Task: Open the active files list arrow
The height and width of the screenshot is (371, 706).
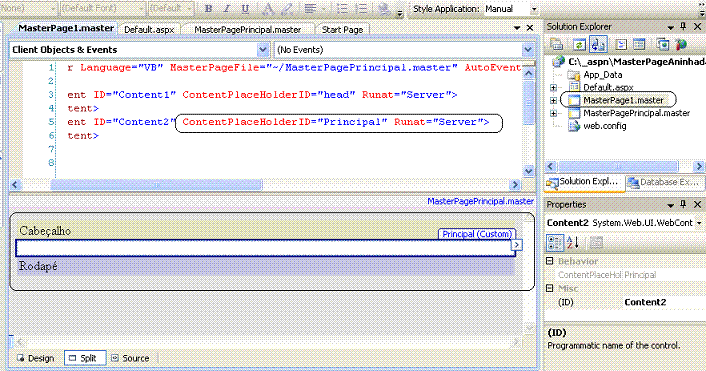Action: (x=517, y=28)
